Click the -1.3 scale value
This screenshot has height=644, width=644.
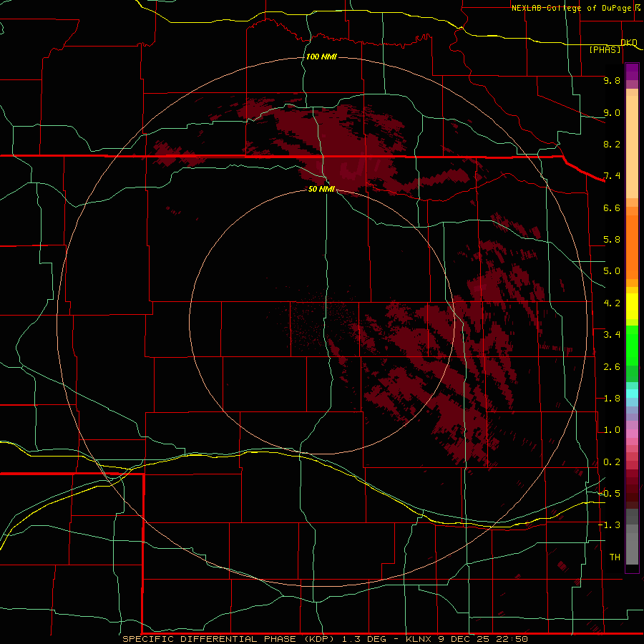pyautogui.click(x=610, y=525)
